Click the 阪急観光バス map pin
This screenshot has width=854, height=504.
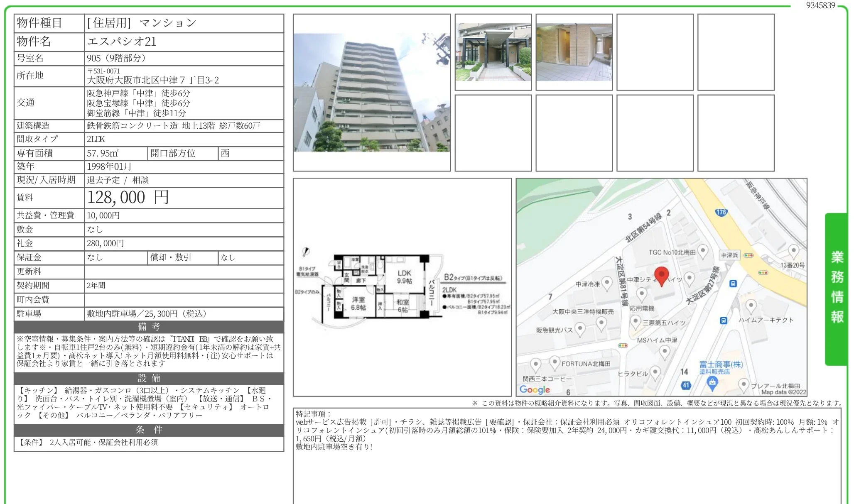[x=580, y=329]
